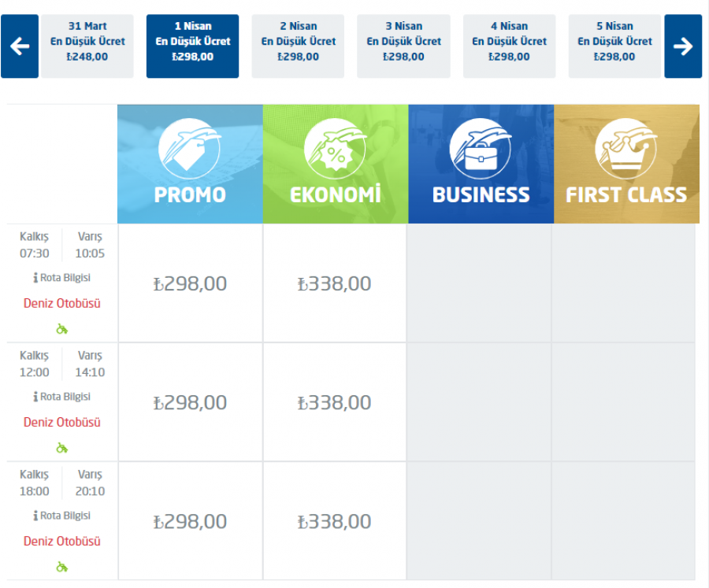Choose the 1 Nisan date tab
This screenshot has height=588, width=709.
coord(193,46)
